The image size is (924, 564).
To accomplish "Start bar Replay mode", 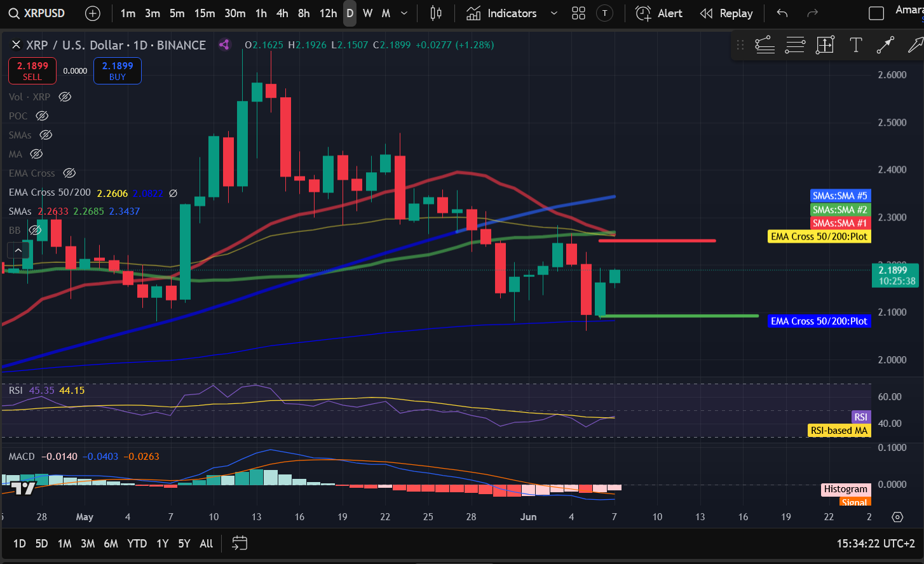I will [x=726, y=13].
